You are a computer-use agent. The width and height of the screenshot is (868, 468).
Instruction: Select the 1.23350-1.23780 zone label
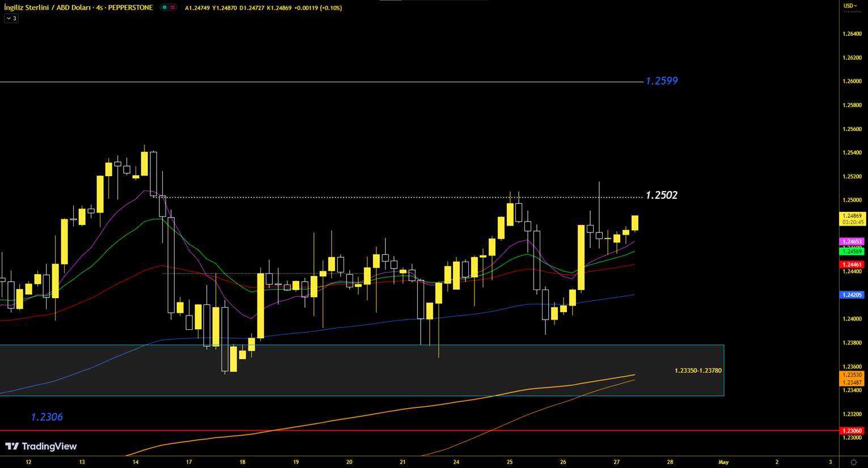pyautogui.click(x=698, y=371)
